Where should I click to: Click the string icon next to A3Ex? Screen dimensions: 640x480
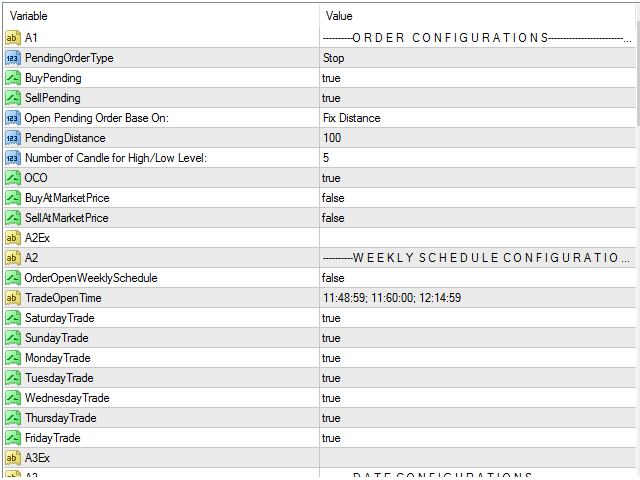tap(13, 458)
